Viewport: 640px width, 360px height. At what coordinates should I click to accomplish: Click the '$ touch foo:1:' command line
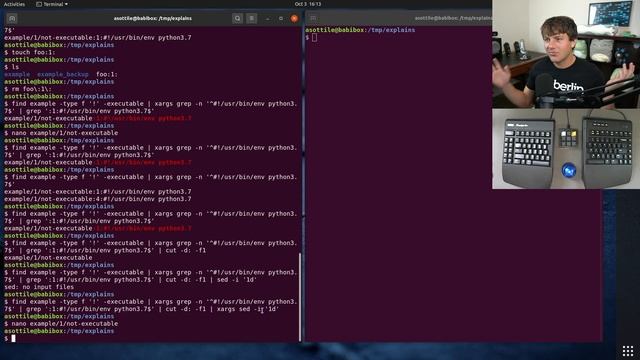pos(29,52)
